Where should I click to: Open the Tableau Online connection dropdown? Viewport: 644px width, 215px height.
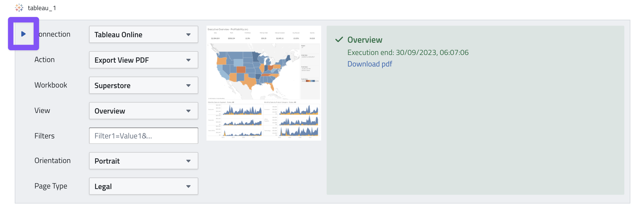click(143, 34)
